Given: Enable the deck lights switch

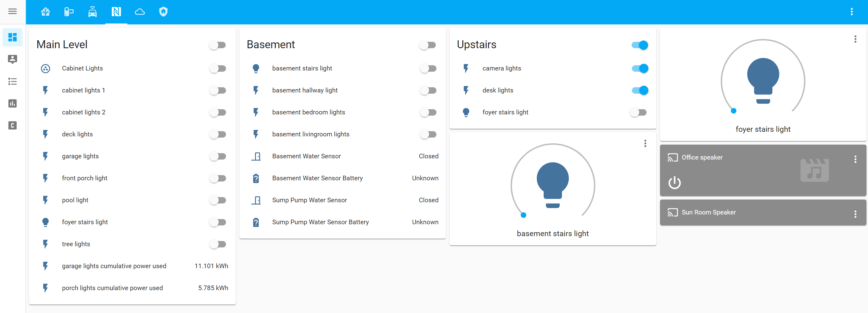Looking at the screenshot, I should (x=217, y=134).
